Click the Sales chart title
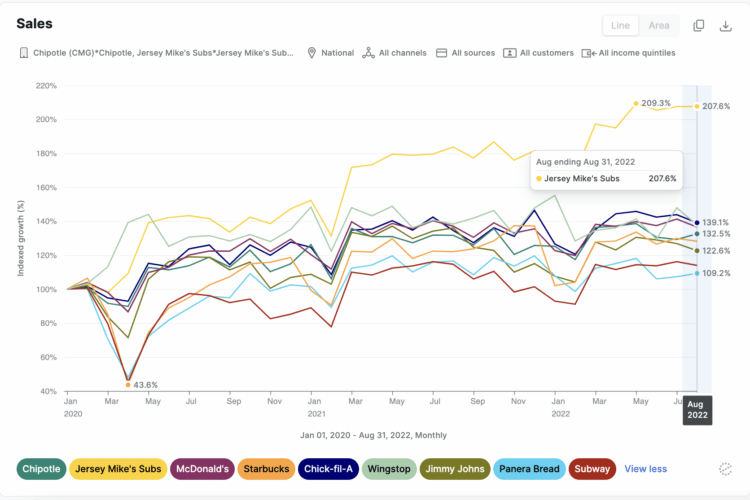Viewport: 750px width, 500px height. (x=34, y=23)
